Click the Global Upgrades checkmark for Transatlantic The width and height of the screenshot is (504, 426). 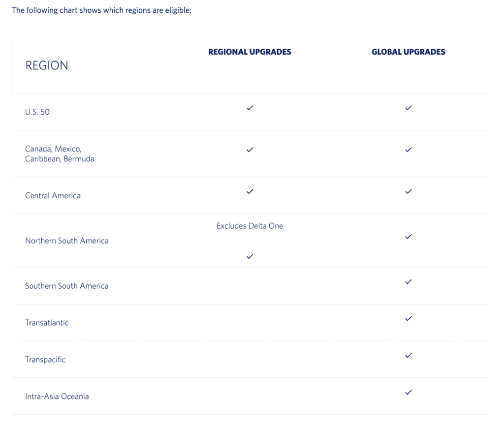(x=408, y=319)
